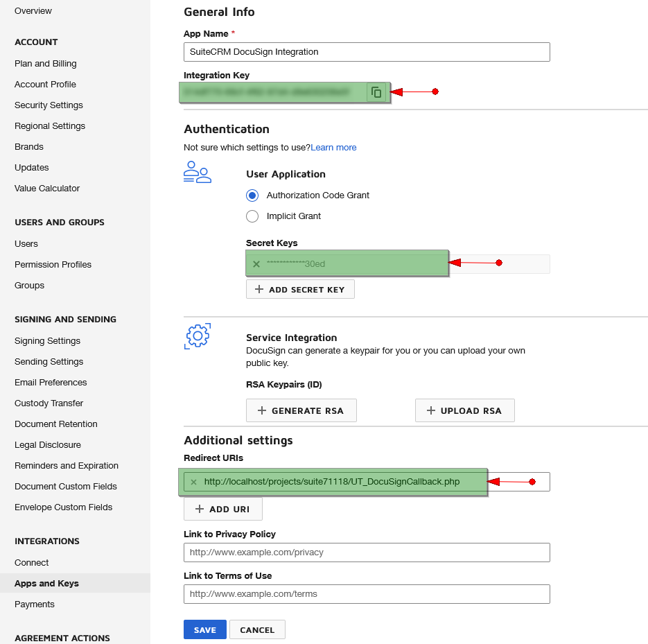Open Envelope Custom Fields
Image resolution: width=648 pixels, height=644 pixels.
pos(64,507)
